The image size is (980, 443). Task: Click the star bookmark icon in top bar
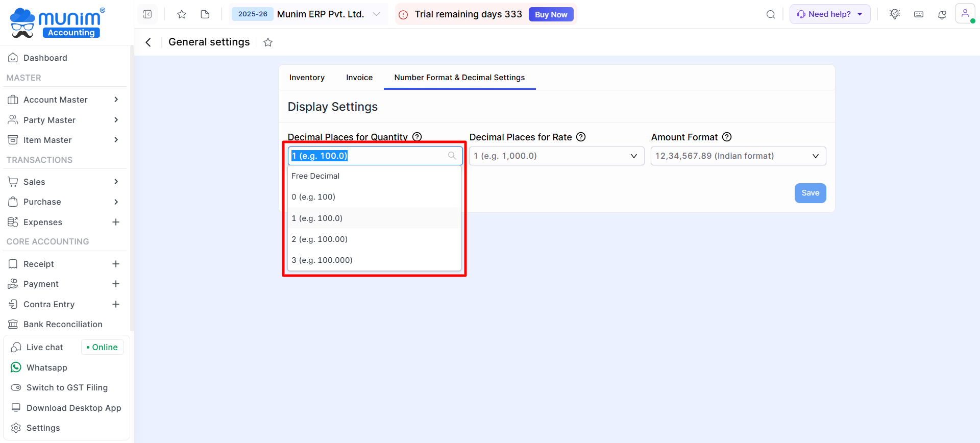pos(181,14)
